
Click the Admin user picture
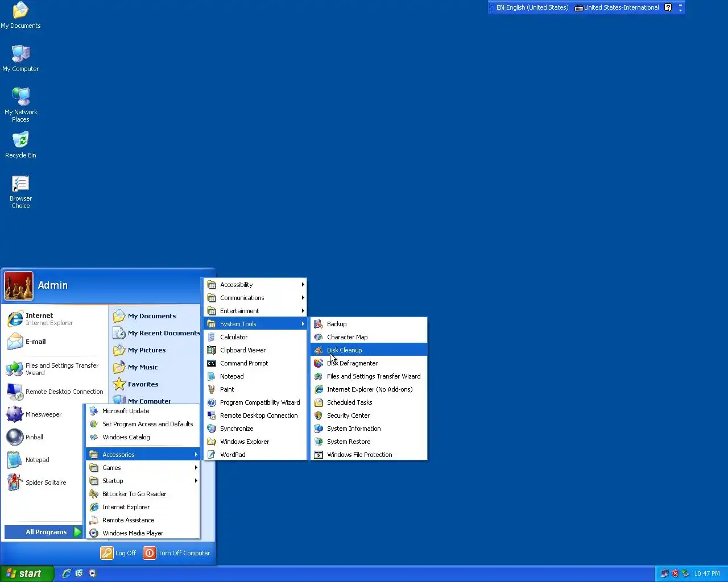[x=19, y=286]
